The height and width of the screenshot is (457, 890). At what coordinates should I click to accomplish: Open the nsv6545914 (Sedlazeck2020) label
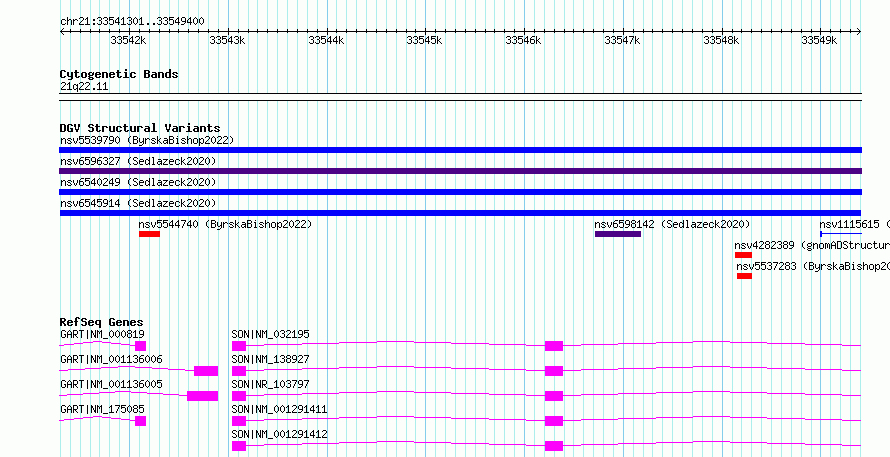point(138,203)
